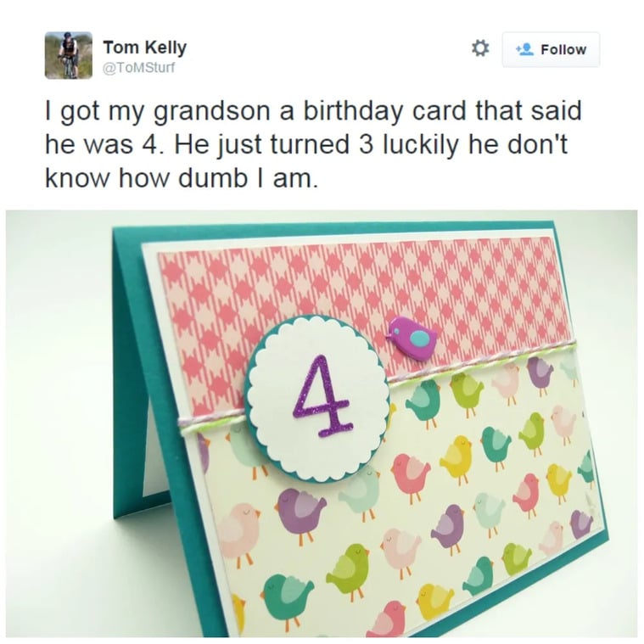644x644 pixels.
Task: Select the purple glitter 4 on card
Action: coord(323,396)
